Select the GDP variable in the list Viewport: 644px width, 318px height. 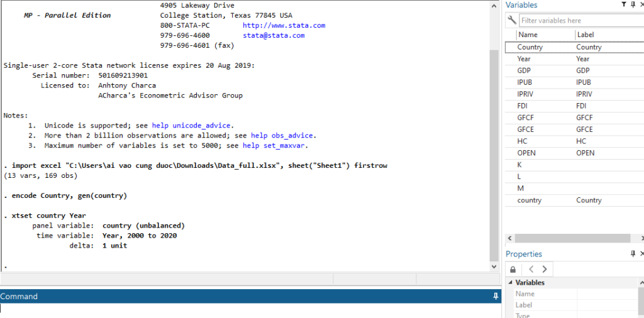coord(524,71)
